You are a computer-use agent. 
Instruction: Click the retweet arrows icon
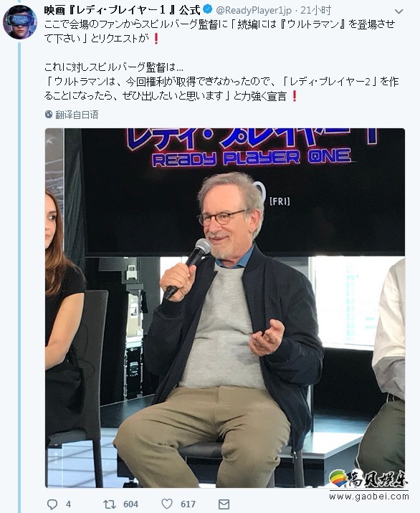[110, 504]
